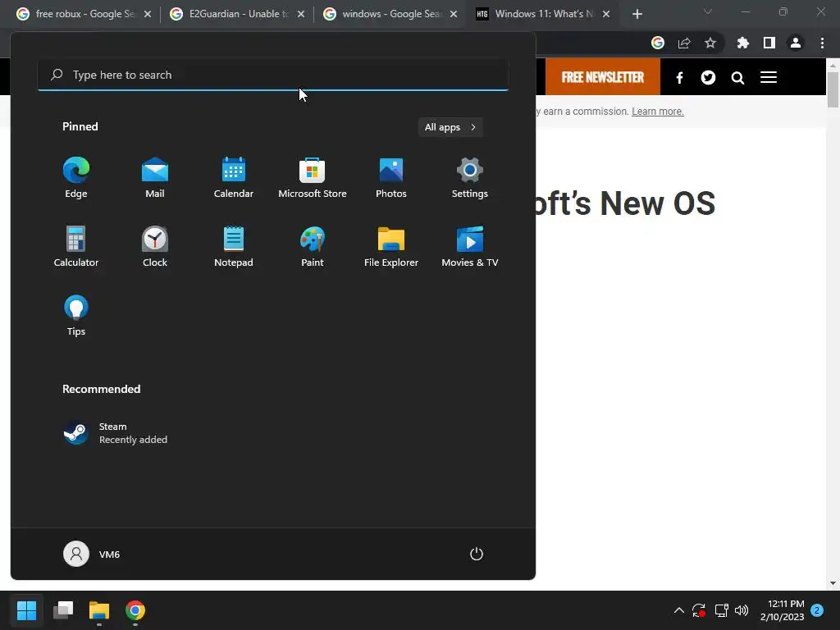This screenshot has width=840, height=630.
Task: Toggle the Chrome side panel
Action: tap(769, 43)
